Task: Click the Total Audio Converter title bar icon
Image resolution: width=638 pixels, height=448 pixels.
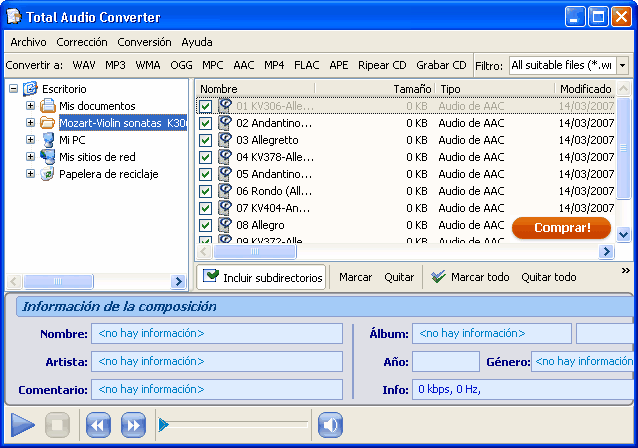Action: [x=14, y=17]
